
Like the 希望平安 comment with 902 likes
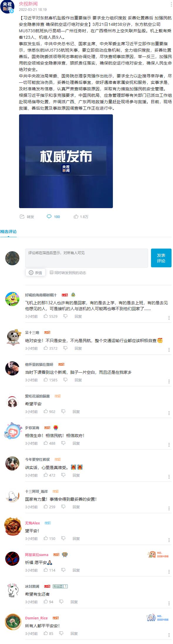(46, 411)
